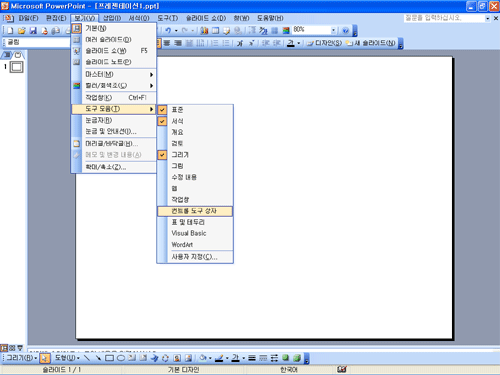Viewport: 500px width, 375px height.
Task: Click the 디자인(S) button
Action: [325, 43]
